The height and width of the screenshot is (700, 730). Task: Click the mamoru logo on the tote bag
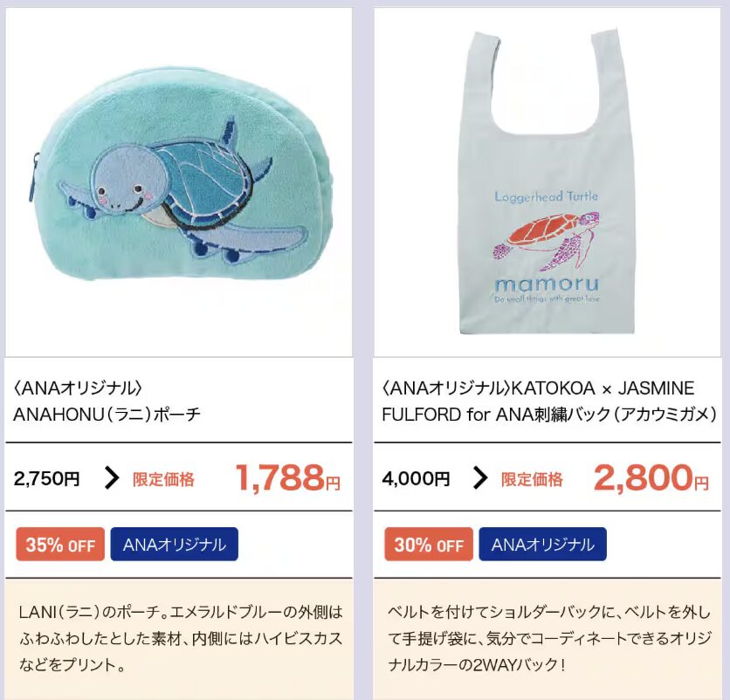547,284
